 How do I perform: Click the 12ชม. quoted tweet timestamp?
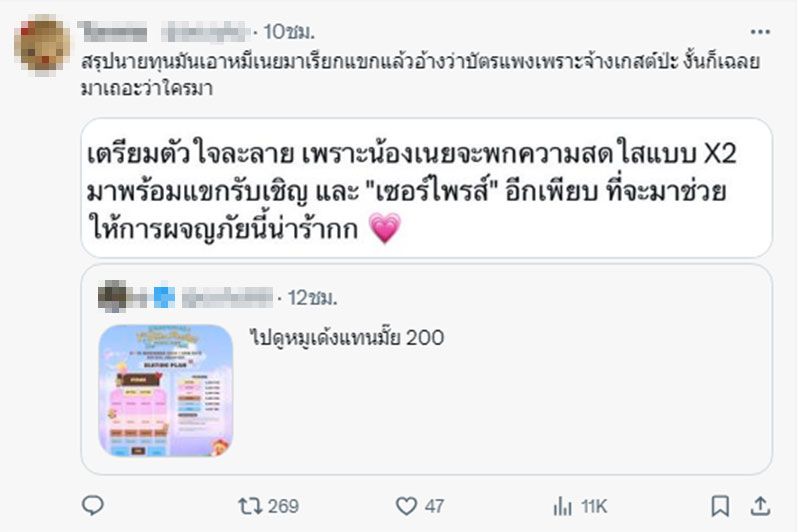pos(312,297)
